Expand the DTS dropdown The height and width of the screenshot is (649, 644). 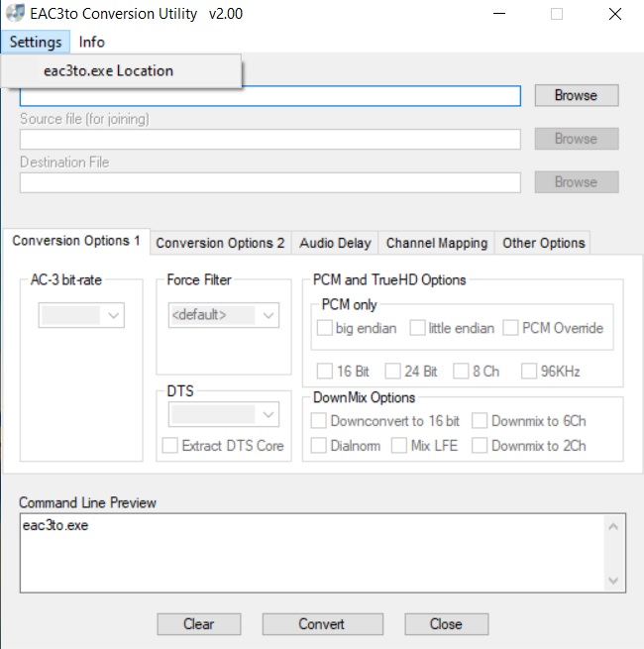point(224,414)
